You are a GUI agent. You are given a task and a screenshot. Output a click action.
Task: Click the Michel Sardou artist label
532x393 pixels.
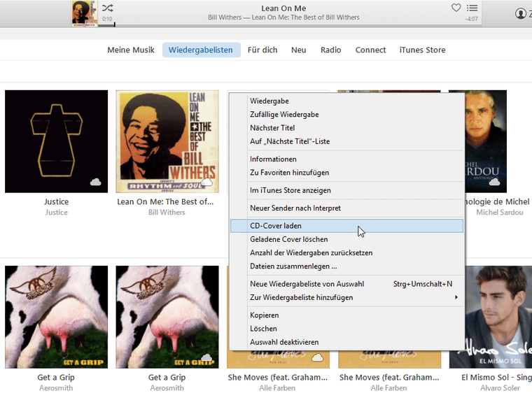pos(499,213)
